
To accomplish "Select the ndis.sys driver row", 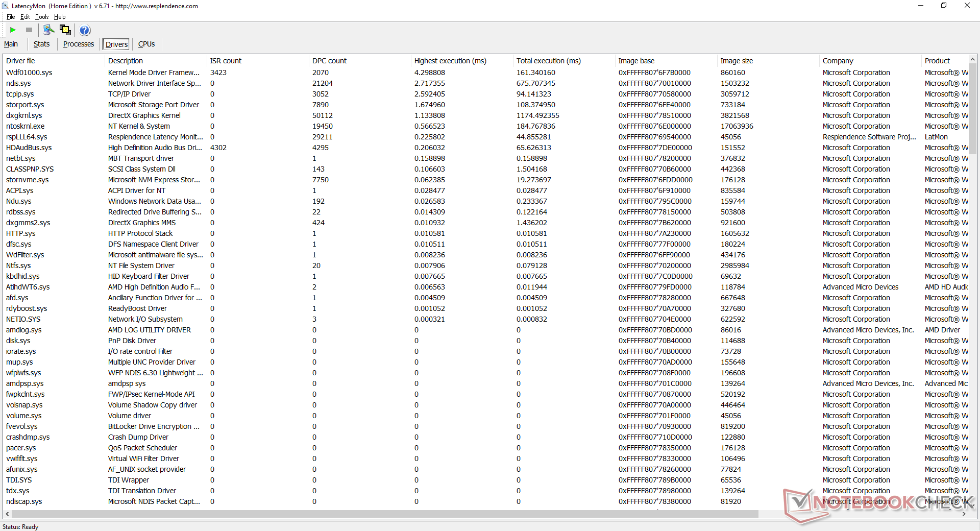I will [485, 83].
